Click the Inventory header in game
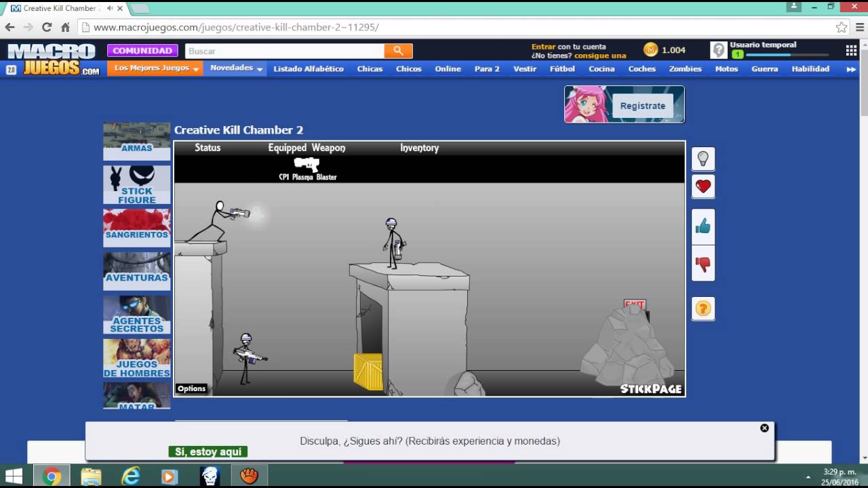Viewport: 868px width, 488px height. tap(419, 148)
